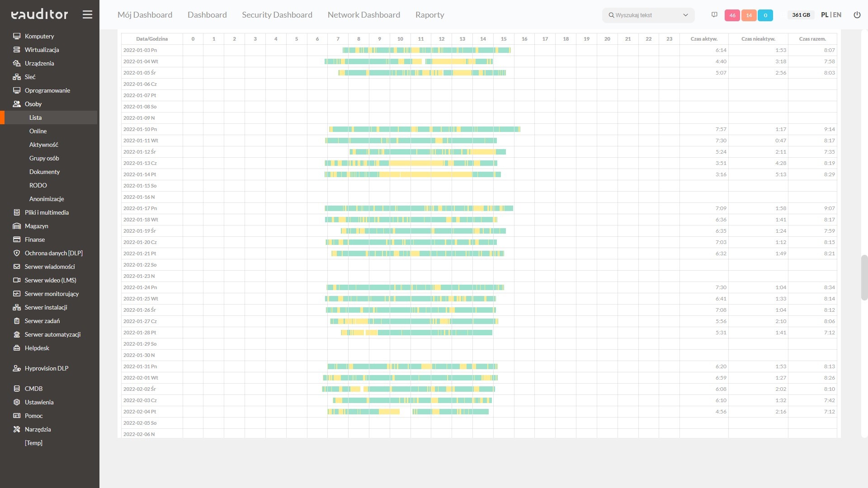
Task: Click the Magazyn warehouse icon
Action: click(x=17, y=226)
